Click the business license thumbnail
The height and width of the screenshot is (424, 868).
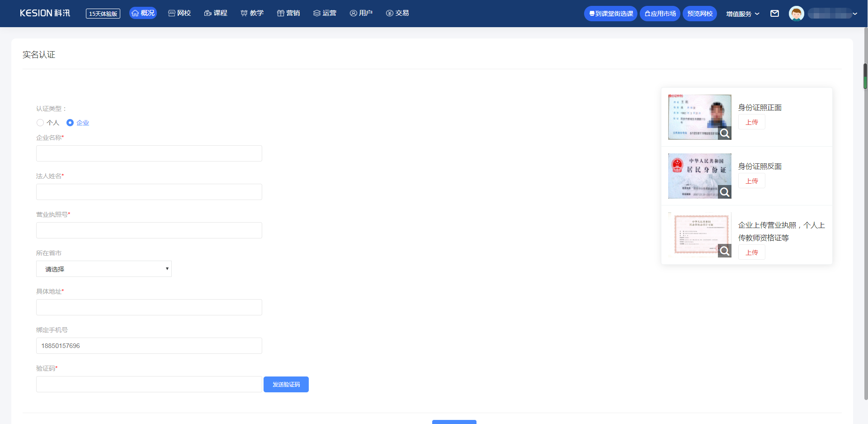[x=700, y=235]
